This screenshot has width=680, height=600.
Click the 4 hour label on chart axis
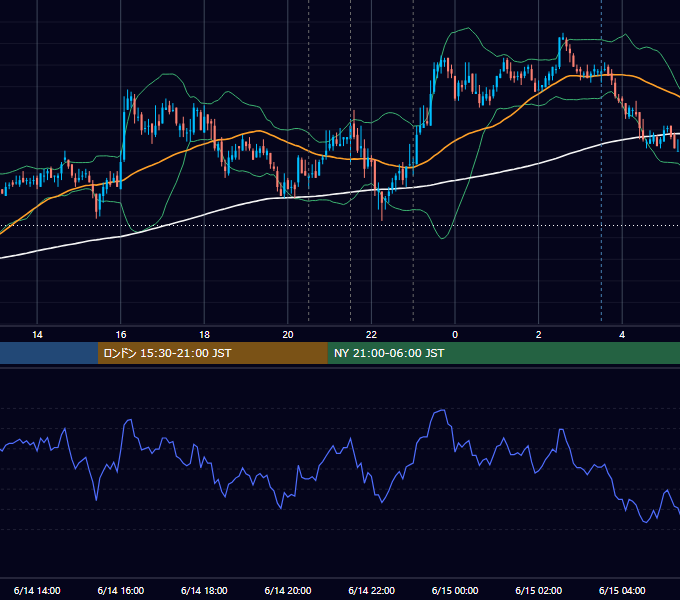pos(622,335)
